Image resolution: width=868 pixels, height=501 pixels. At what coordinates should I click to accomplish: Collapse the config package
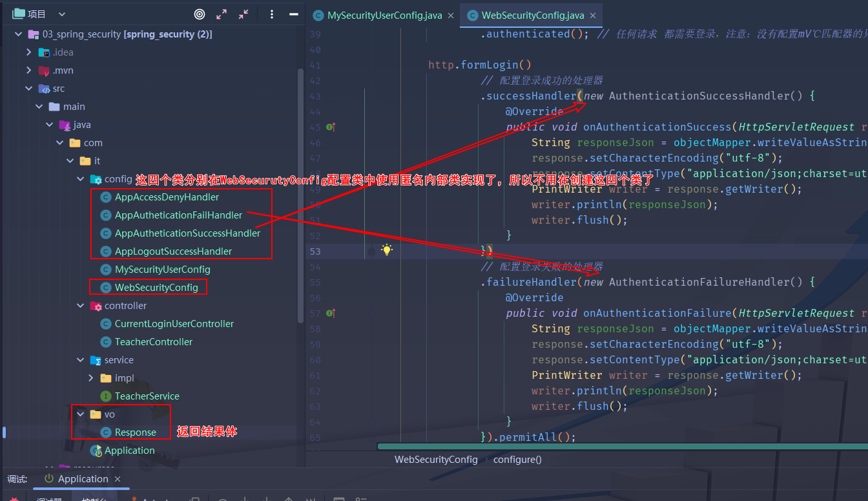80,179
